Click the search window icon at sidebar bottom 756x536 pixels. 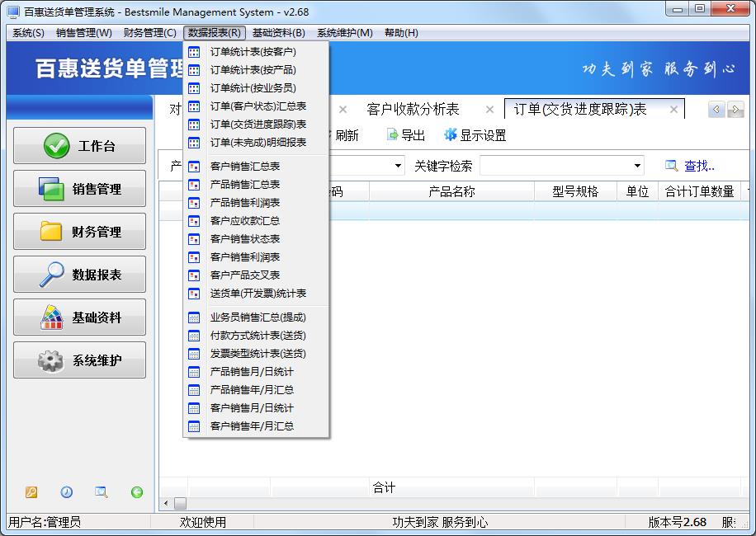tap(102, 492)
